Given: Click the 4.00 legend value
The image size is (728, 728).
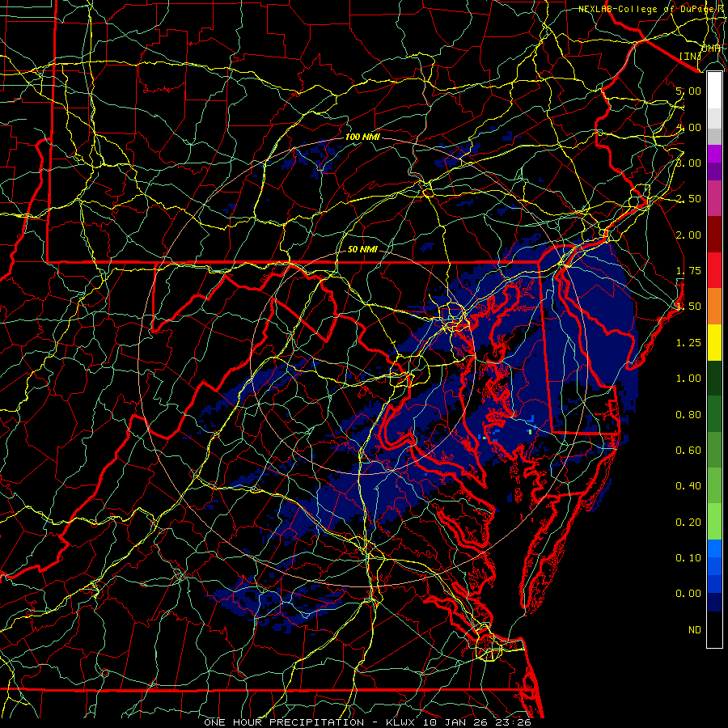Looking at the screenshot, I should pyautogui.click(x=688, y=127).
